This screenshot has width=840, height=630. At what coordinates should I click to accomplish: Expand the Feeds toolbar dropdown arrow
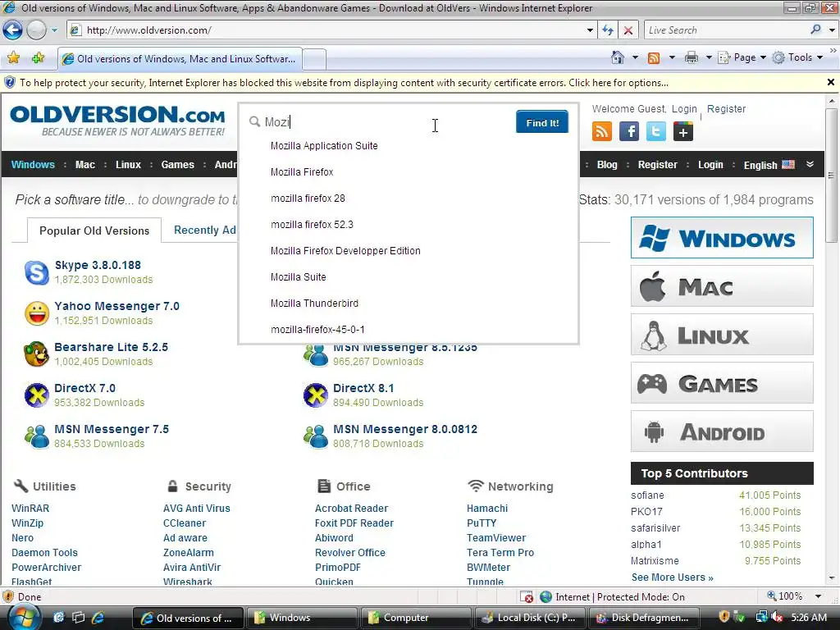coord(672,58)
